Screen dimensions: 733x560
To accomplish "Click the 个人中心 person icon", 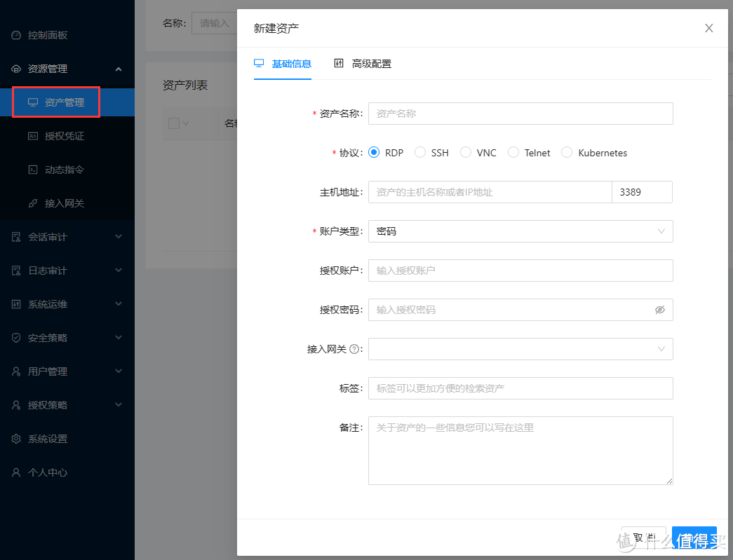I will click(16, 472).
